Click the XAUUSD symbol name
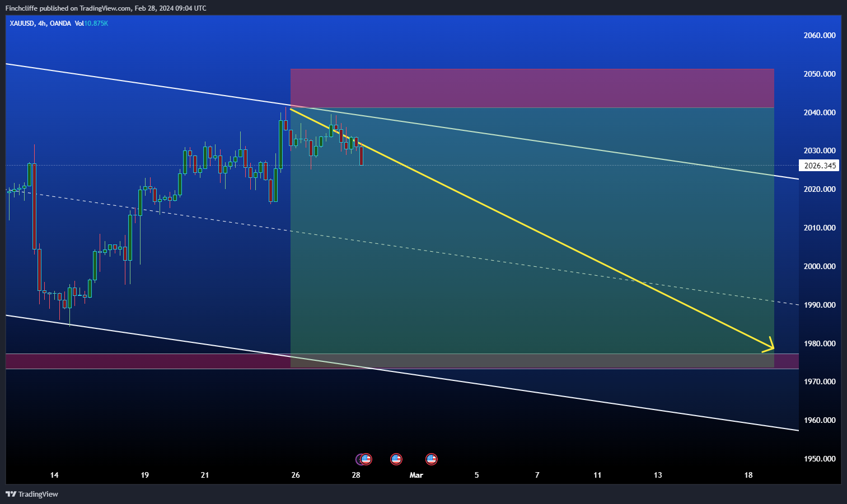 22,23
